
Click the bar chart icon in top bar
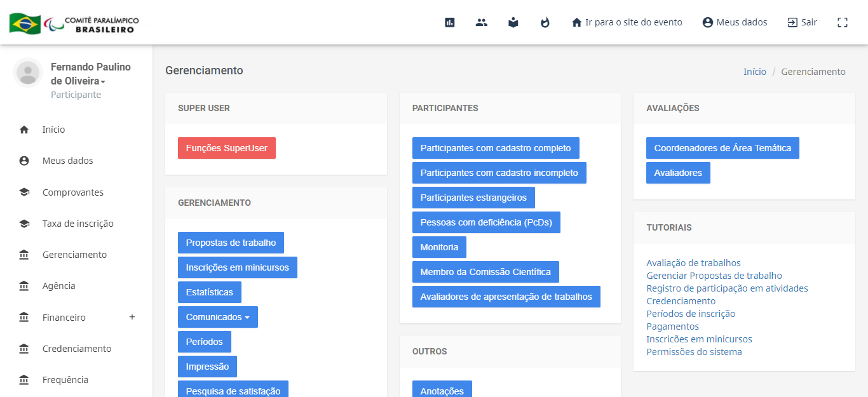(x=450, y=22)
